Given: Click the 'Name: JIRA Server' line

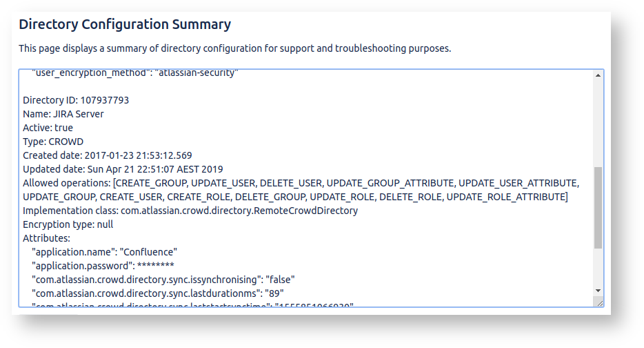Looking at the screenshot, I should (x=63, y=114).
